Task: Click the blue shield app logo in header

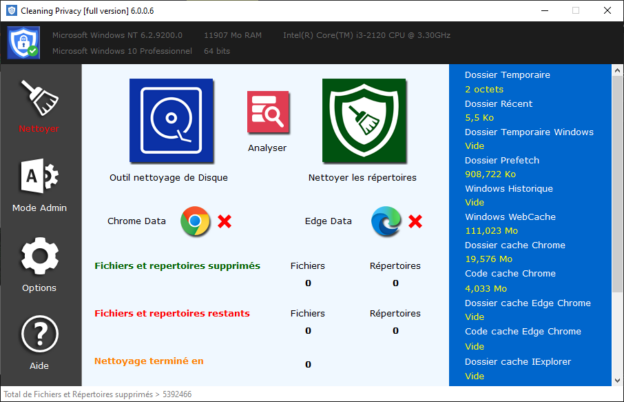Action: coord(22,45)
